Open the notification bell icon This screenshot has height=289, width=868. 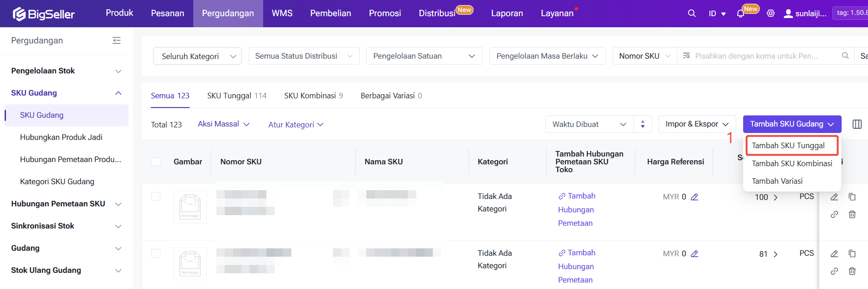(740, 14)
